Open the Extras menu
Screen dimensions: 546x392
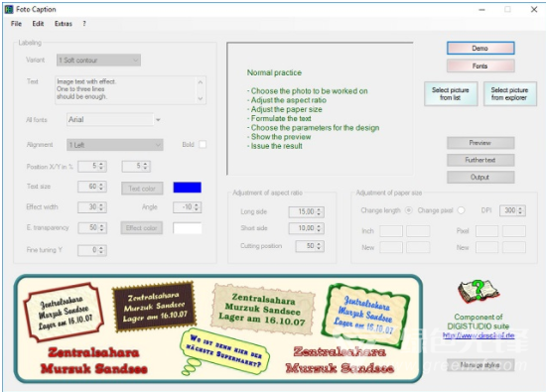(63, 24)
